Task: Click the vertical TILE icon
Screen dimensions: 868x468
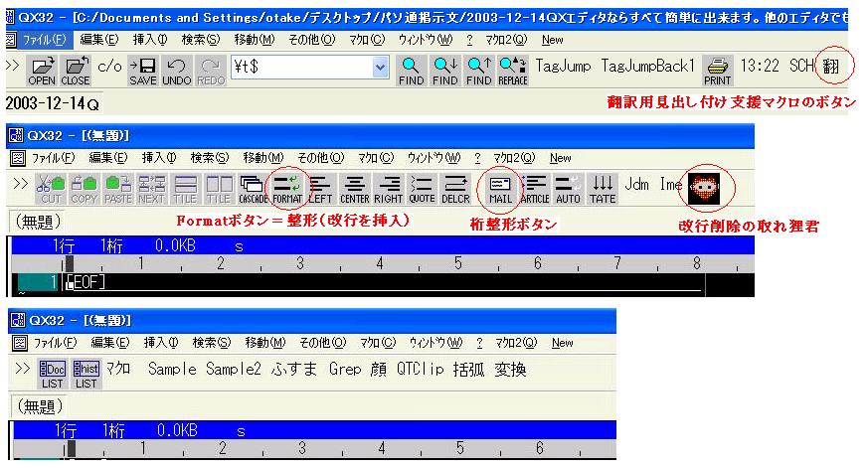Action: click(x=219, y=189)
